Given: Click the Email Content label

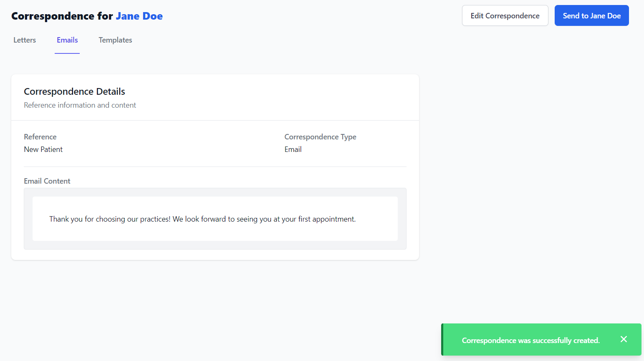Looking at the screenshot, I should (x=47, y=181).
